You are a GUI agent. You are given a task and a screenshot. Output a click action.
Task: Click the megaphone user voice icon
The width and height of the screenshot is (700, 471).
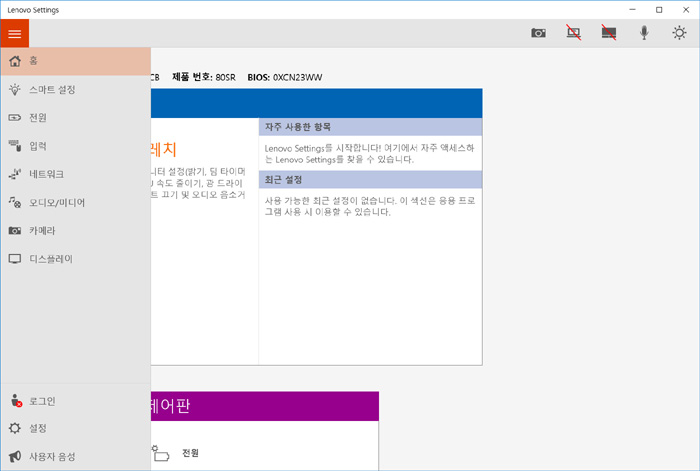[x=15, y=456]
